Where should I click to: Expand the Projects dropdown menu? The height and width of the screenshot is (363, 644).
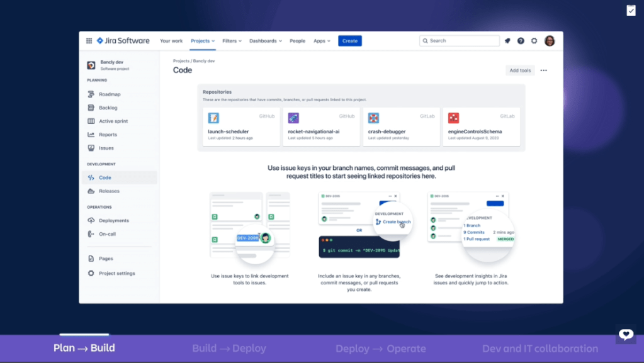click(x=203, y=41)
